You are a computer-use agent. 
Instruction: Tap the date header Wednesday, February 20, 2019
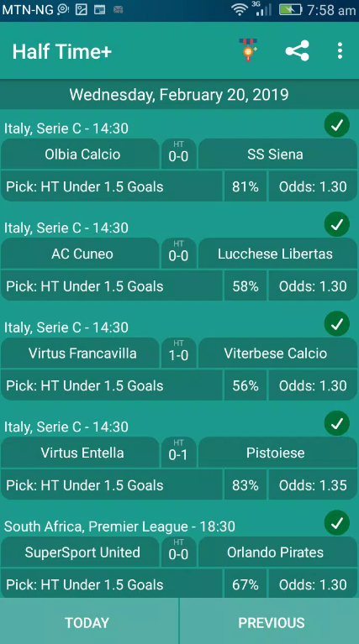pos(179,95)
